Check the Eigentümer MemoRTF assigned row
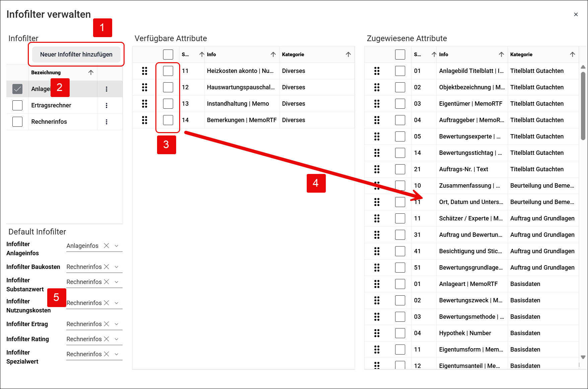Screen dimensions: 588x389 click(400, 104)
